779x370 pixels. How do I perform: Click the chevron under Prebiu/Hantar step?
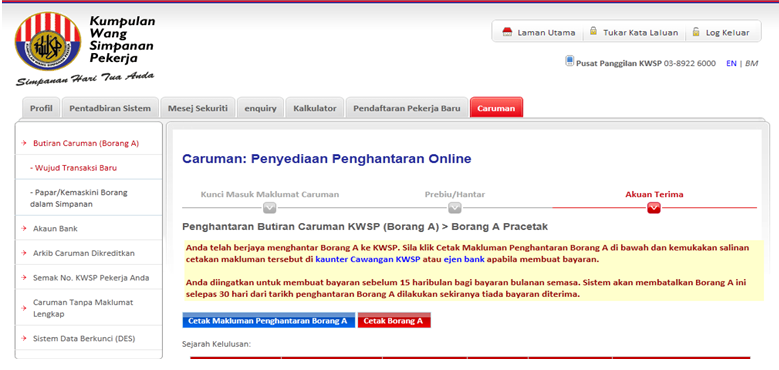455,208
